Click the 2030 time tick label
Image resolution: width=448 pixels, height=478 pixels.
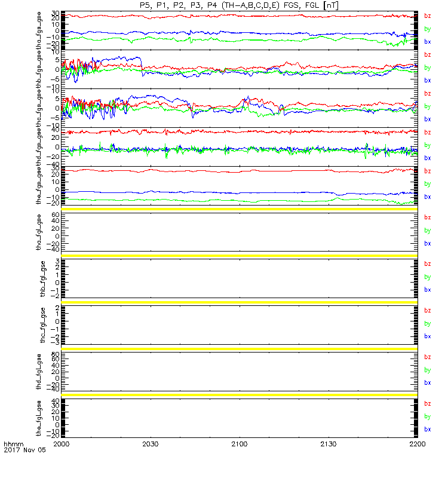[x=151, y=444]
